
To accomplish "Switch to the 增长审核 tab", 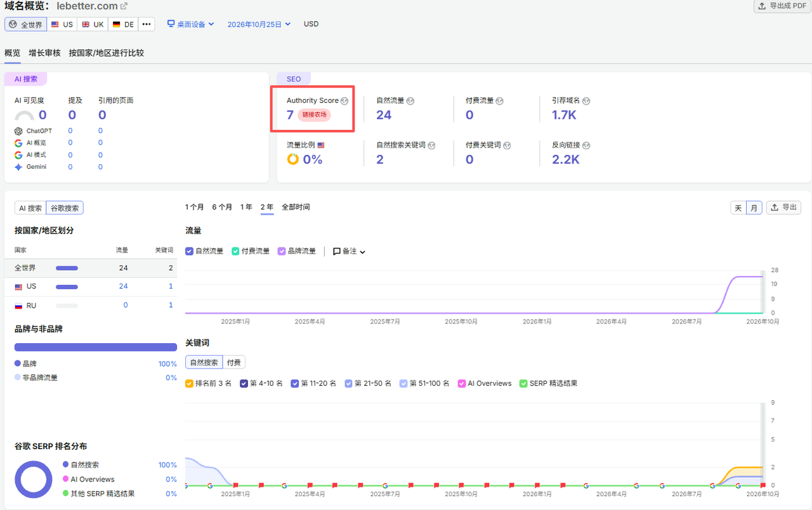I will pyautogui.click(x=44, y=53).
